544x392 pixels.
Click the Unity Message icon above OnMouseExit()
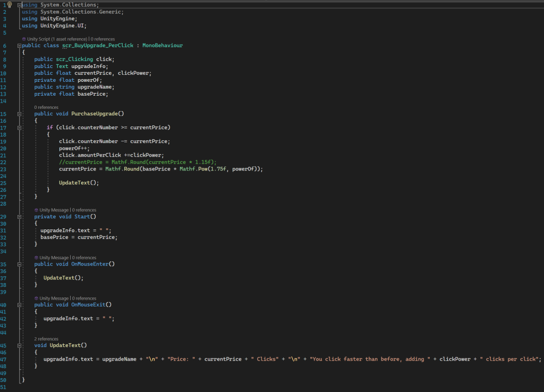(x=36, y=299)
